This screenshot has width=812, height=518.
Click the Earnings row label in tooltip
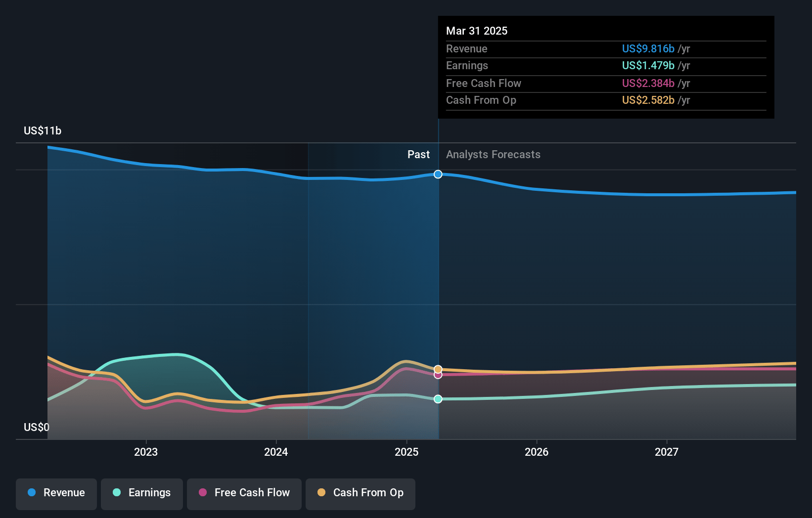tap(467, 65)
